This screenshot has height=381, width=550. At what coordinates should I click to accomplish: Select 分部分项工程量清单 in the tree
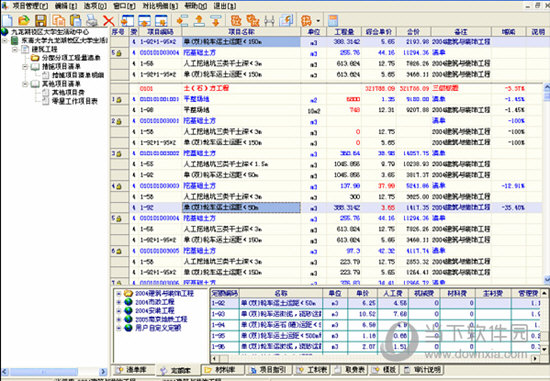[x=71, y=58]
